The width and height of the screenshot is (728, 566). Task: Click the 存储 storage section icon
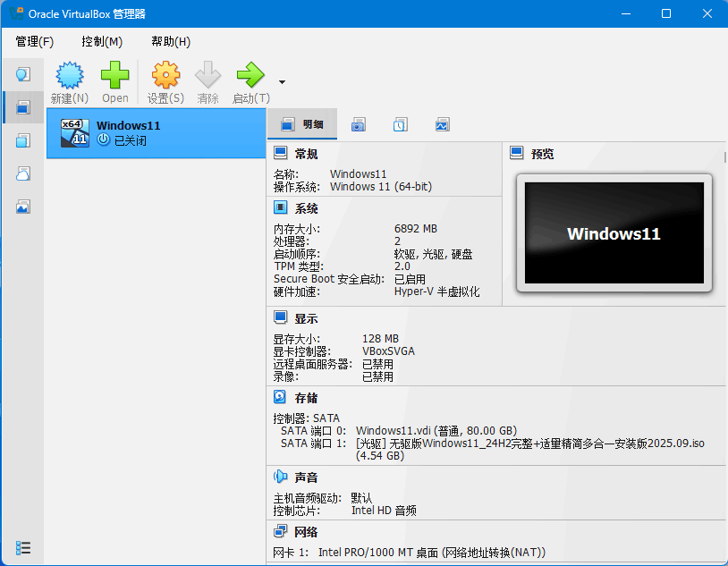[280, 397]
